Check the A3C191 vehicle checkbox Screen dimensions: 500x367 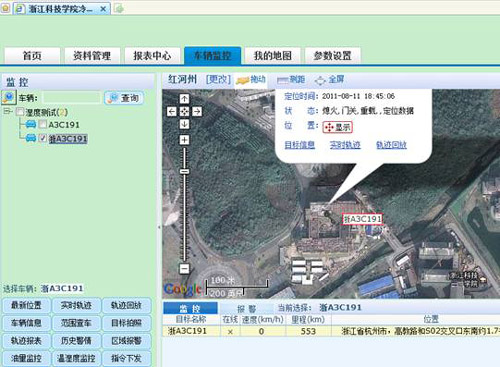(43, 124)
